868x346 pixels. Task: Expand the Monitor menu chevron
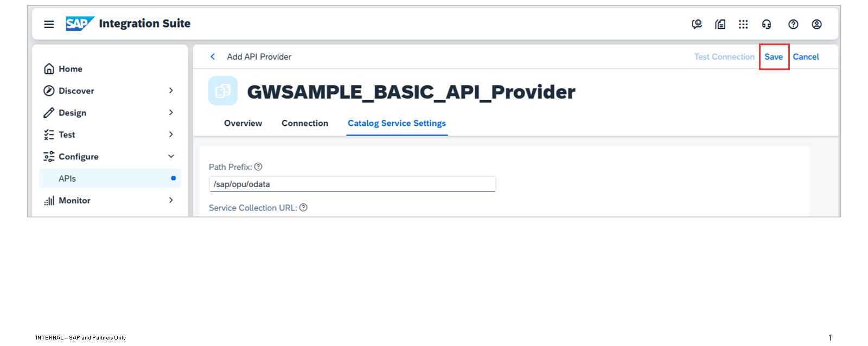coord(171,200)
